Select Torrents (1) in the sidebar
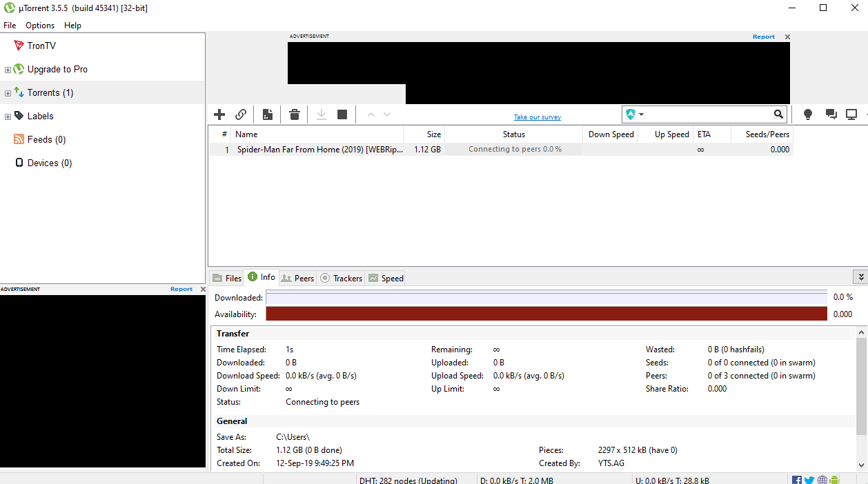868x484 pixels. 50,92
